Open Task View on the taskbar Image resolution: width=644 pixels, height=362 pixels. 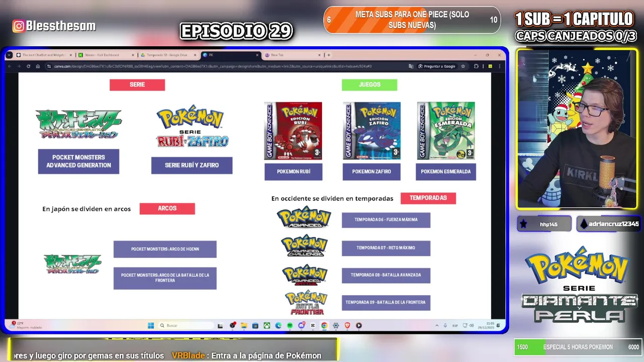pyautogui.click(x=220, y=325)
